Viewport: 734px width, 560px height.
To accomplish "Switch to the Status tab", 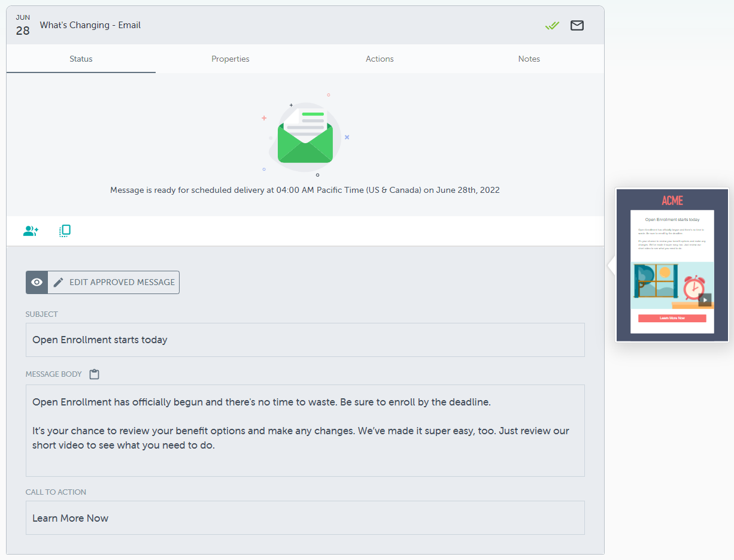I will (81, 59).
